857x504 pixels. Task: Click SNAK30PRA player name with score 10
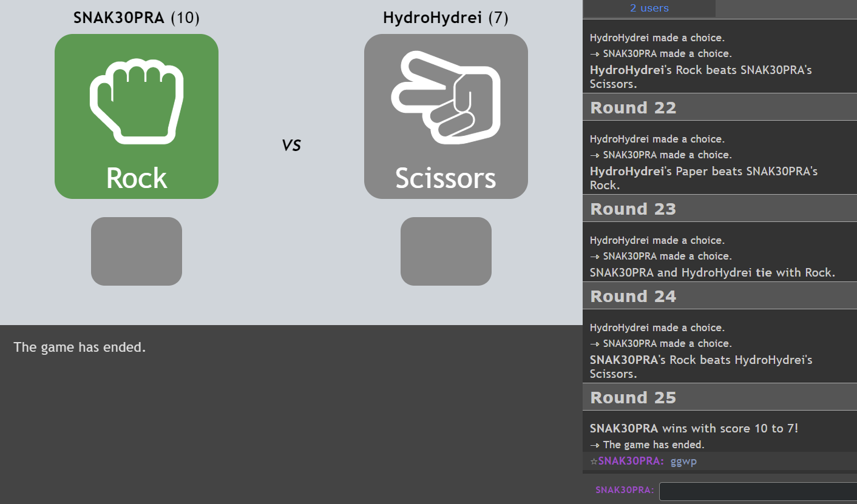coord(137,18)
